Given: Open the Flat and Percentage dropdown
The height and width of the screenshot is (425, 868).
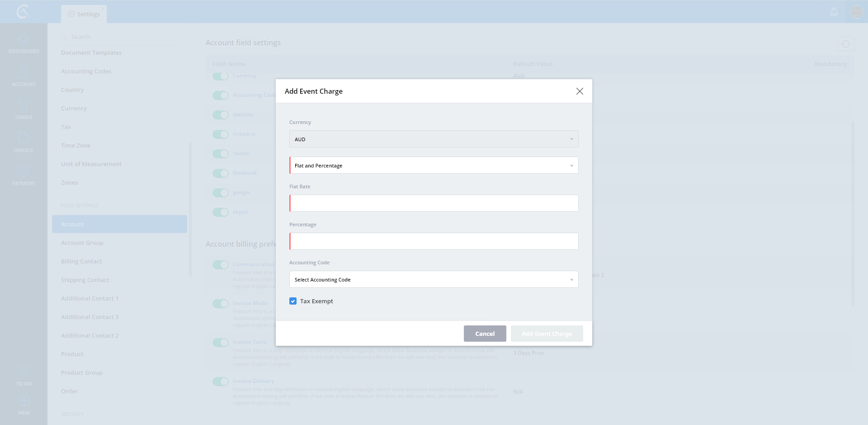Looking at the screenshot, I should pos(434,166).
